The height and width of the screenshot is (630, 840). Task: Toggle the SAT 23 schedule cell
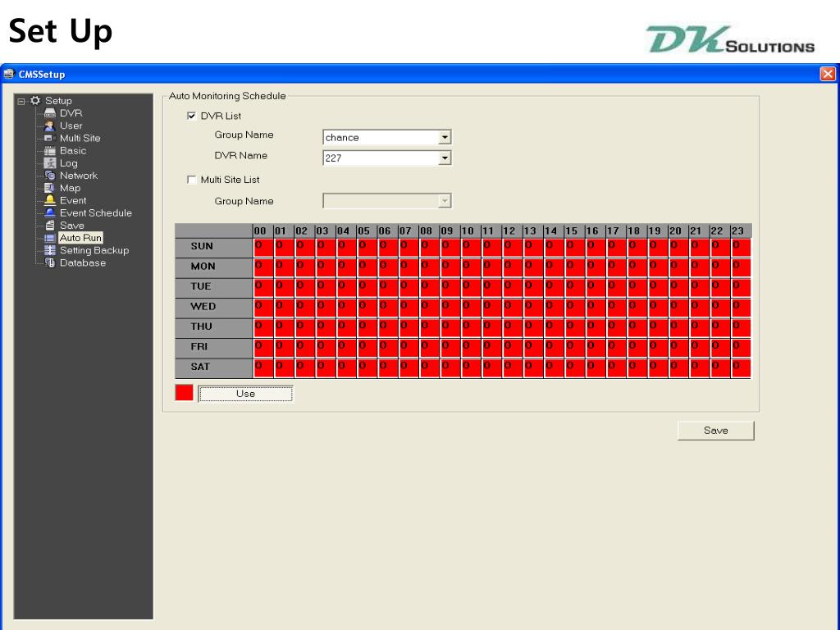[x=741, y=368]
